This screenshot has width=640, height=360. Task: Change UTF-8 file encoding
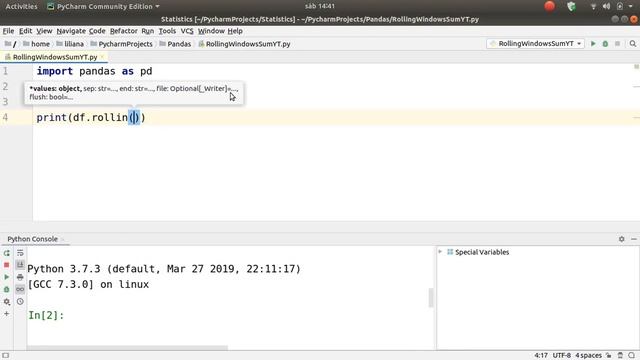click(x=562, y=356)
